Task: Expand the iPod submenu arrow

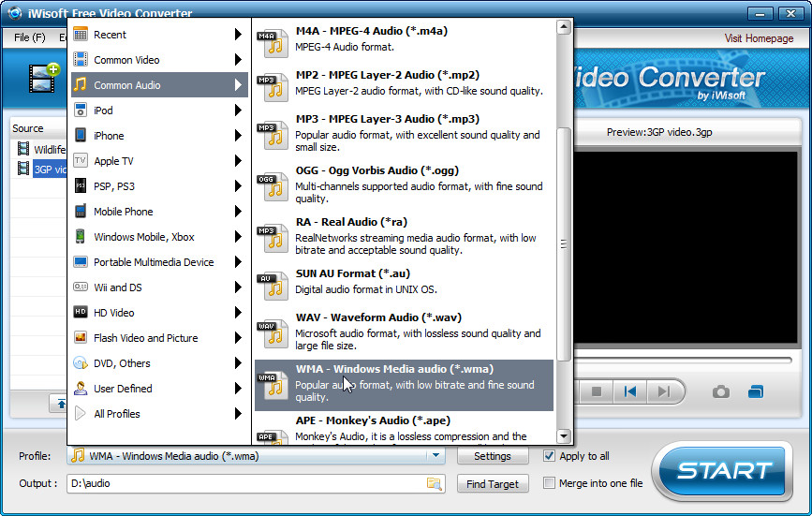Action: click(x=238, y=110)
